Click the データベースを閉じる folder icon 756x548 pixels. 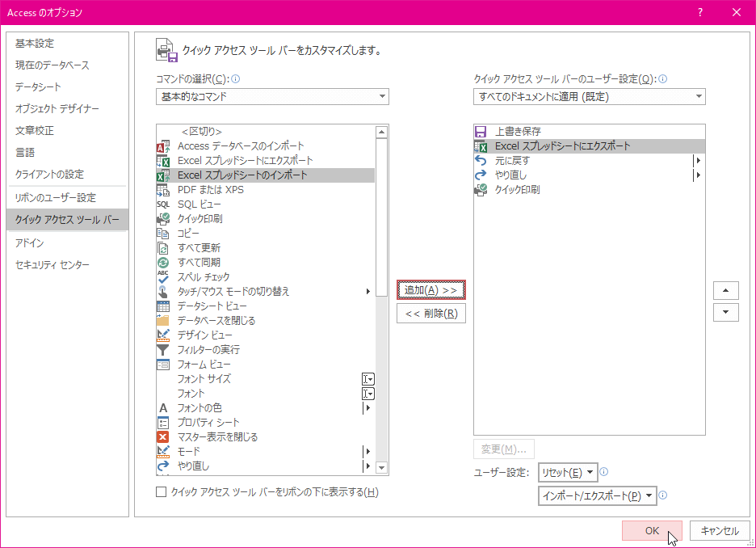click(x=163, y=320)
